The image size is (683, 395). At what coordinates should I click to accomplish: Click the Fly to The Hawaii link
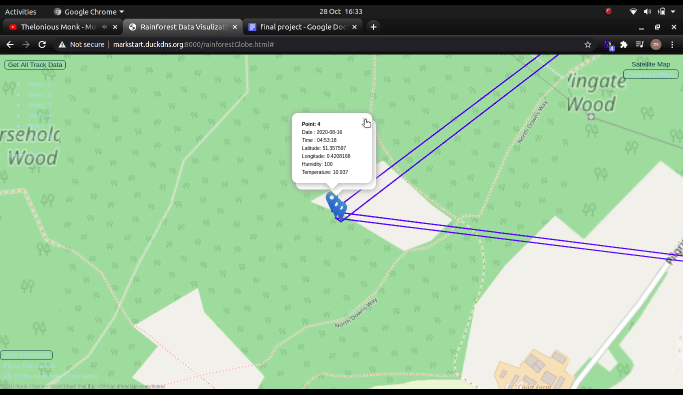pos(30,366)
